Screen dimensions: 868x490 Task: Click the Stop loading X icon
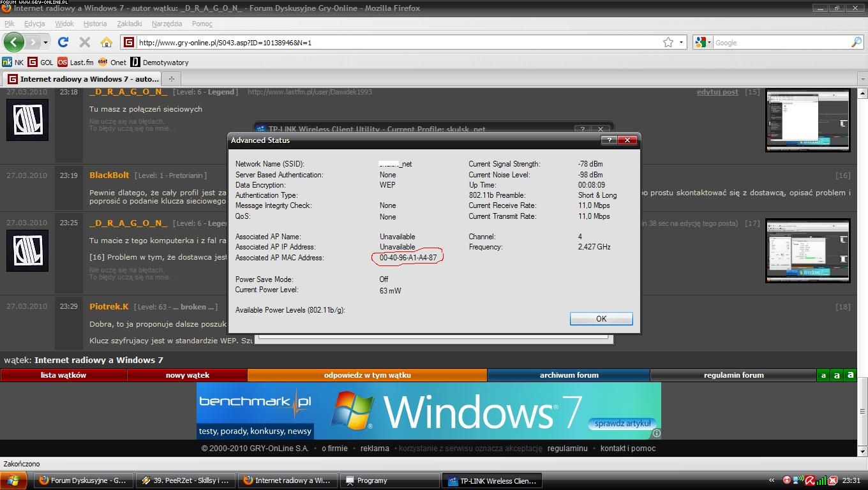(84, 42)
